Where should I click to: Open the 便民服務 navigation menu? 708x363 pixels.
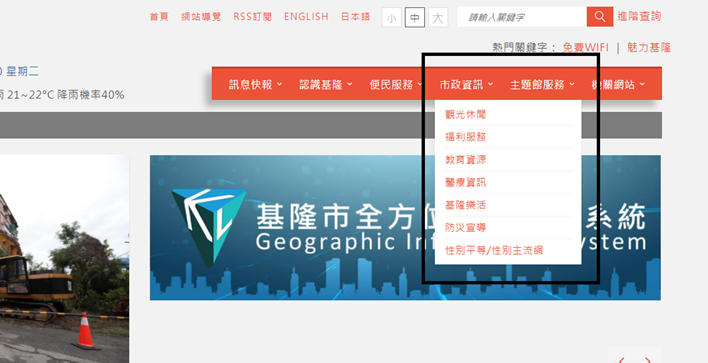pyautogui.click(x=396, y=84)
